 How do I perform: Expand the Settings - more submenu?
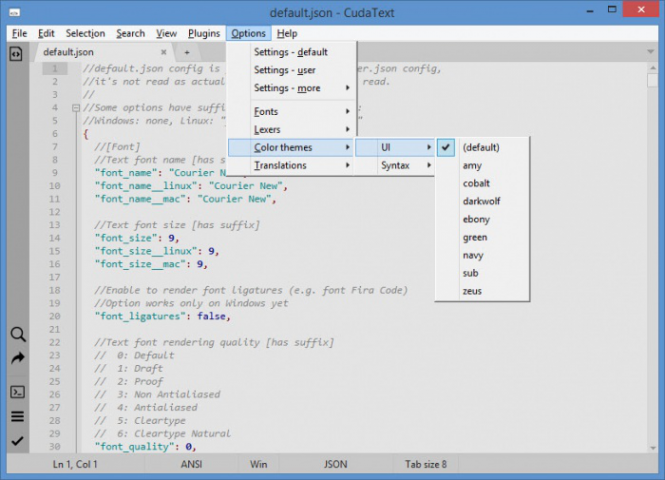pos(292,88)
